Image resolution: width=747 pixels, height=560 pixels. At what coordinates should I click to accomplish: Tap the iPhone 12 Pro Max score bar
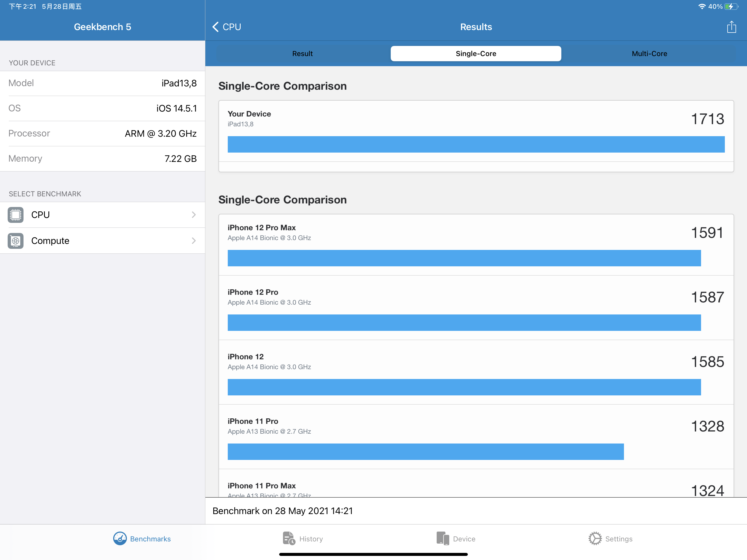[x=464, y=258]
